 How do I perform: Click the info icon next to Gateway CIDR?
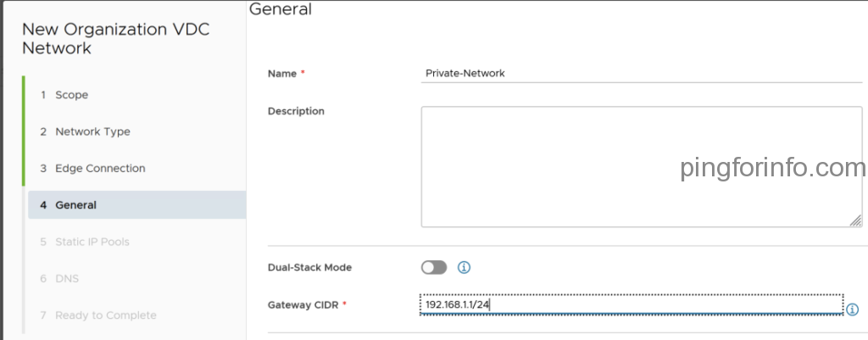point(853,309)
